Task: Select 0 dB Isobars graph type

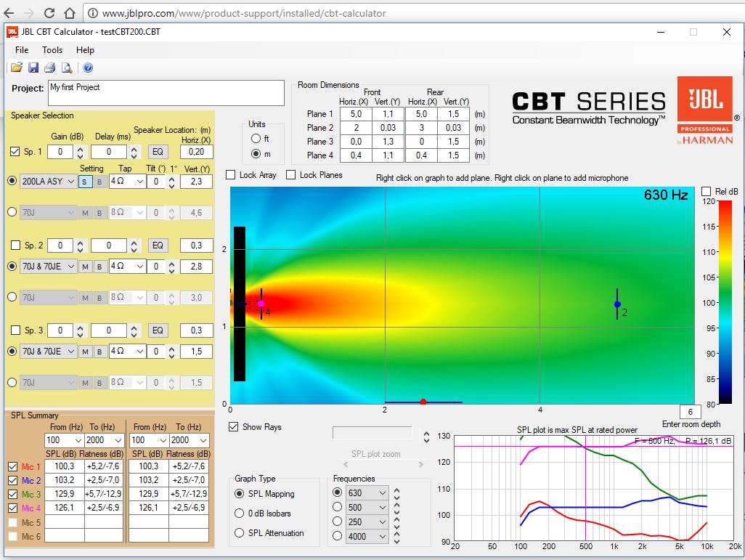Action: (x=240, y=513)
